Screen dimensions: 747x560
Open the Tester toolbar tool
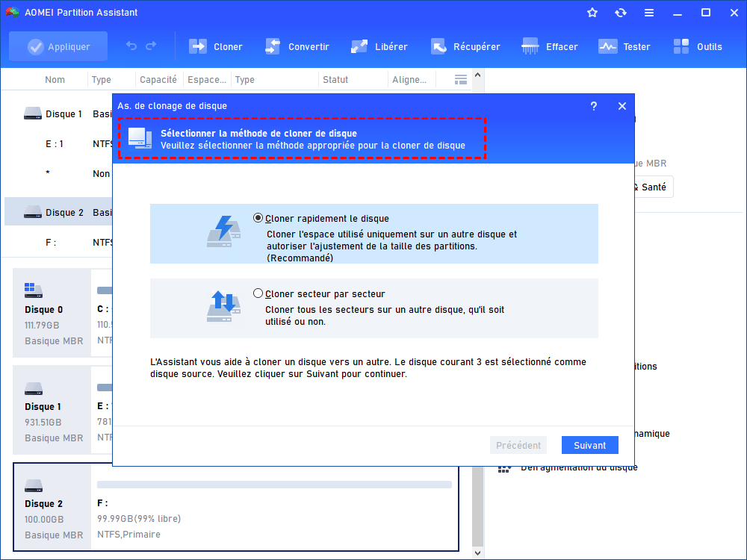pyautogui.click(x=624, y=46)
